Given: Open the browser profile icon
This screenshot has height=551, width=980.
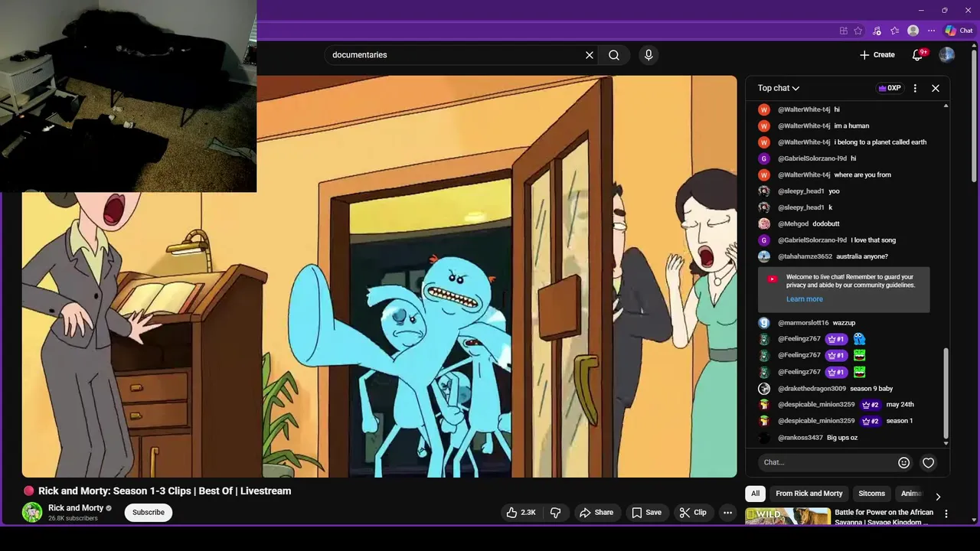Looking at the screenshot, I should click(x=913, y=31).
